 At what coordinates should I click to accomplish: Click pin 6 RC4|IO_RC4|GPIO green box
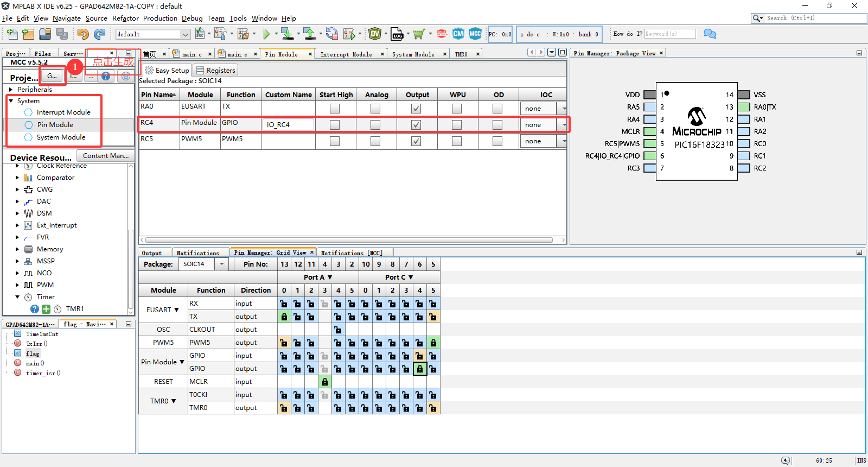click(649, 156)
